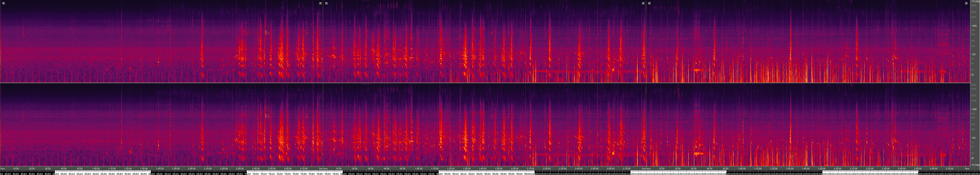Viewport: 980px width, 175px height.
Task: Click the 1000 Hz mark on top channel scale
Action: coord(974,26)
